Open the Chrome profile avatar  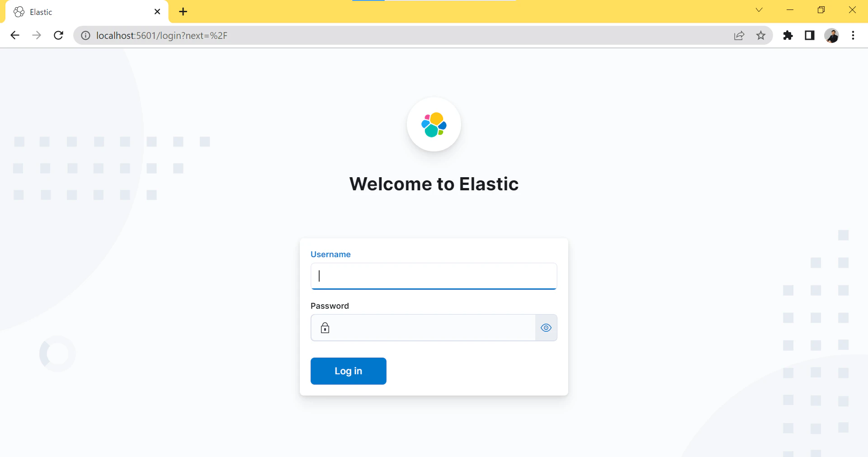(x=831, y=35)
